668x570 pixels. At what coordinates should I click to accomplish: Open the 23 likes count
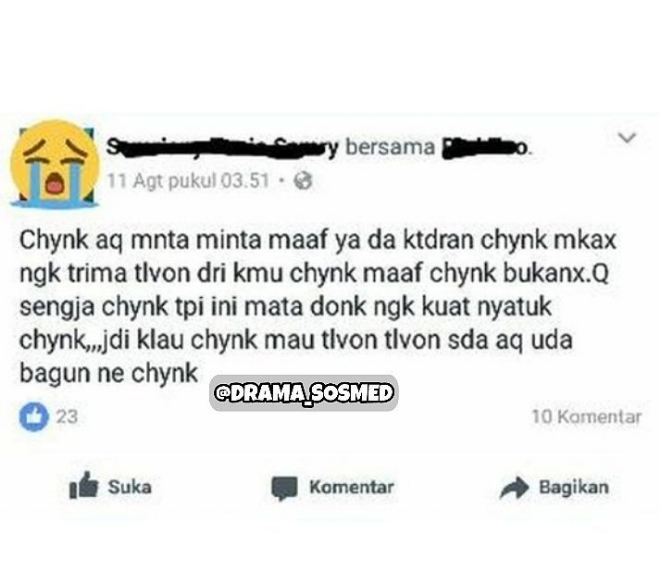[x=67, y=417]
